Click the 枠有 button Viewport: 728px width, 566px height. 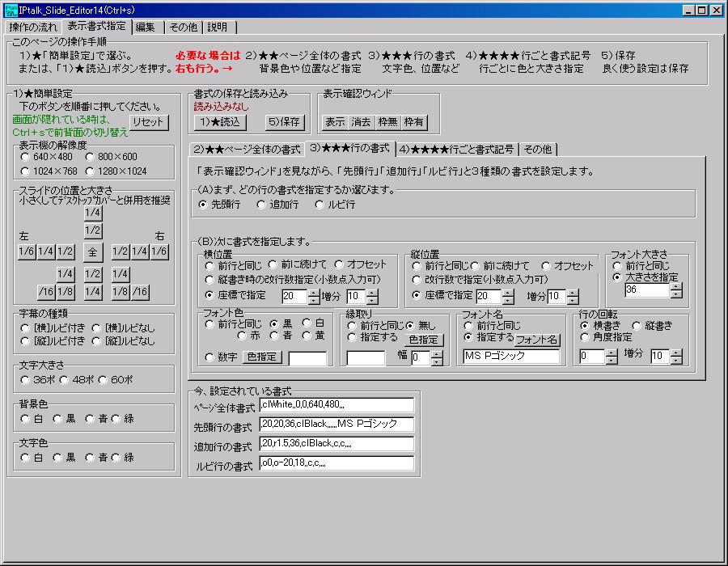[413, 122]
